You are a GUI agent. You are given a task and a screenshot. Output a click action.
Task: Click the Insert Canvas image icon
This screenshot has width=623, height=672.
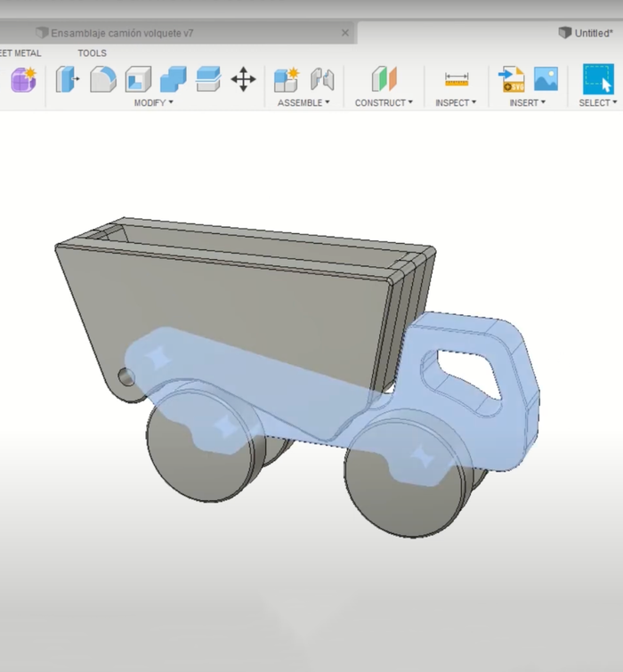tap(546, 79)
